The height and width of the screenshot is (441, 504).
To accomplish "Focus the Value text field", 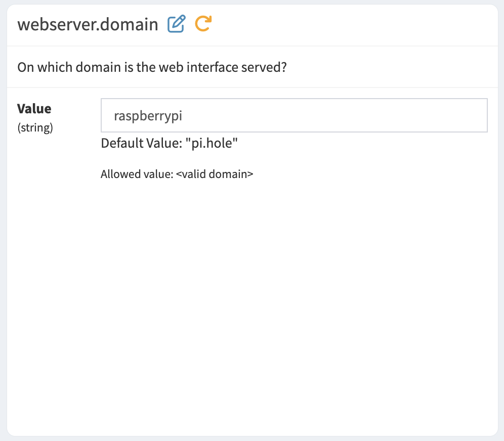I will [x=294, y=115].
